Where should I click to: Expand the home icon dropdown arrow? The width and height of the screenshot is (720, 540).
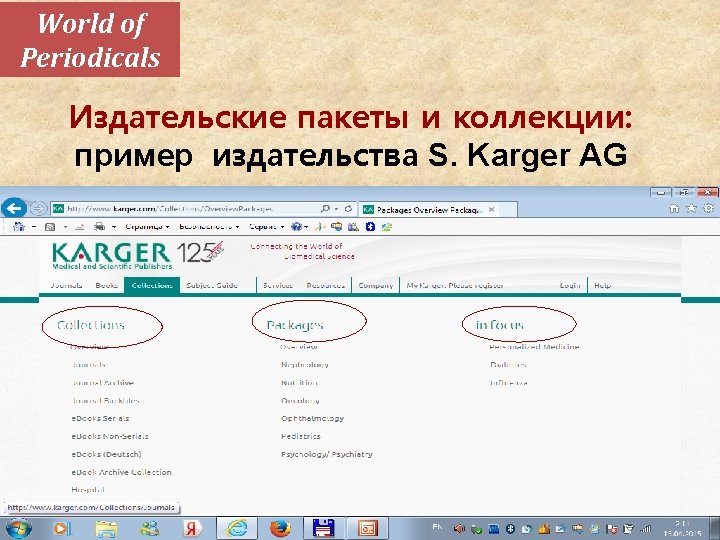tap(34, 227)
